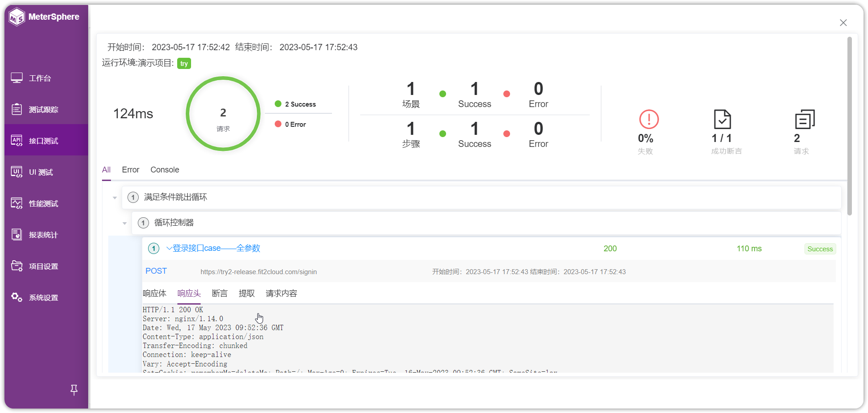Open the 性能测试 performance test icon
The image size is (868, 413).
[17, 203]
